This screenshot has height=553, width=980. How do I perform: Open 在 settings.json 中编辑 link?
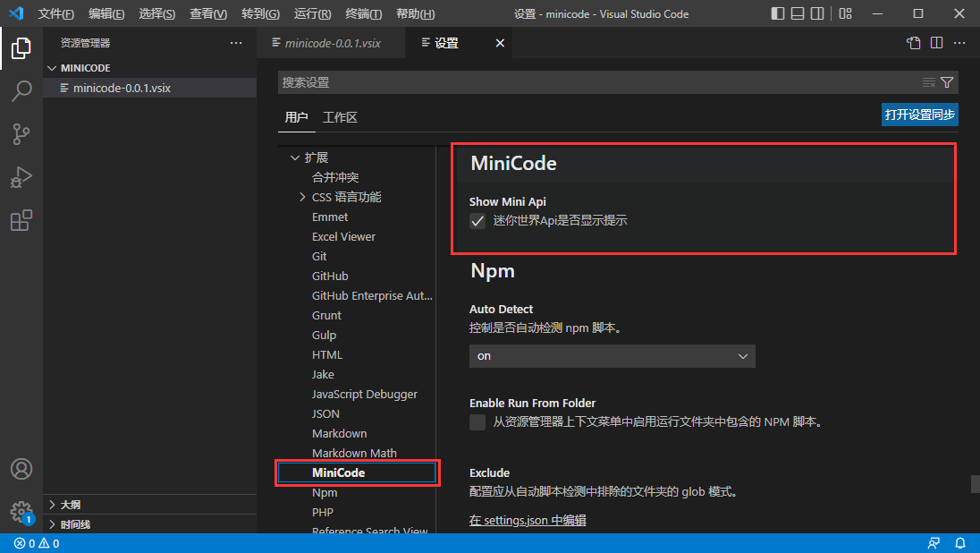[528, 521]
